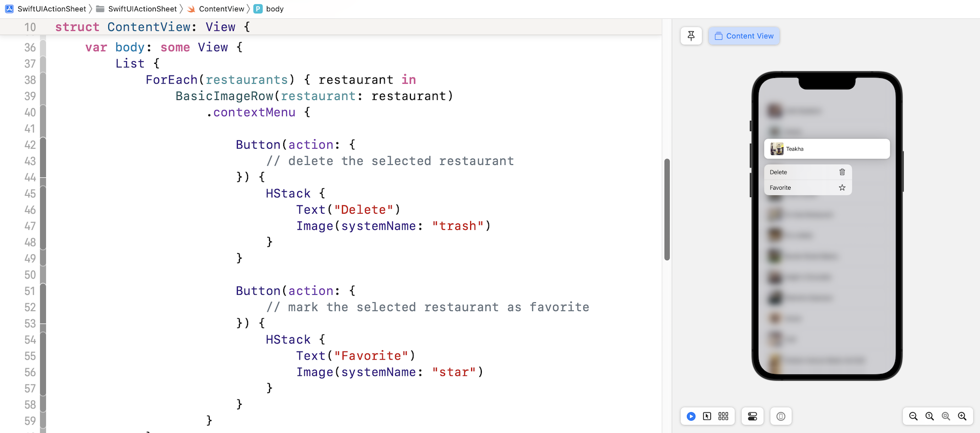Switch to Selectable preview mode

click(x=707, y=416)
